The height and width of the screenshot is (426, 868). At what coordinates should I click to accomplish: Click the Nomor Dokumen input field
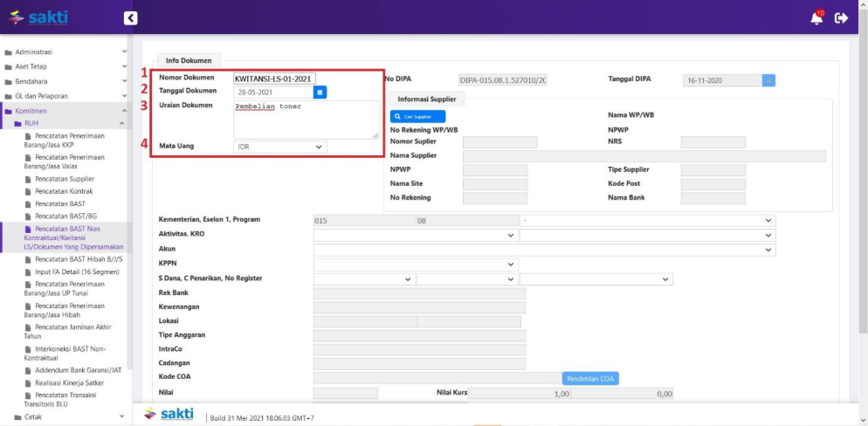[274, 79]
